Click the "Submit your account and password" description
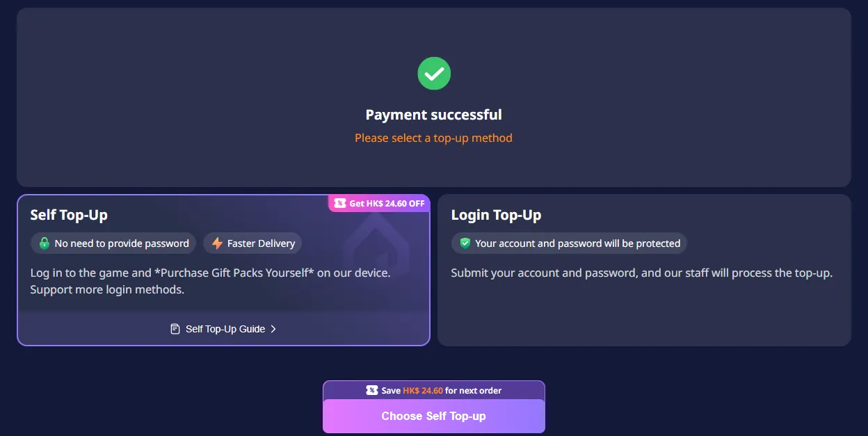Screen dimensions: 868x436 641,273
